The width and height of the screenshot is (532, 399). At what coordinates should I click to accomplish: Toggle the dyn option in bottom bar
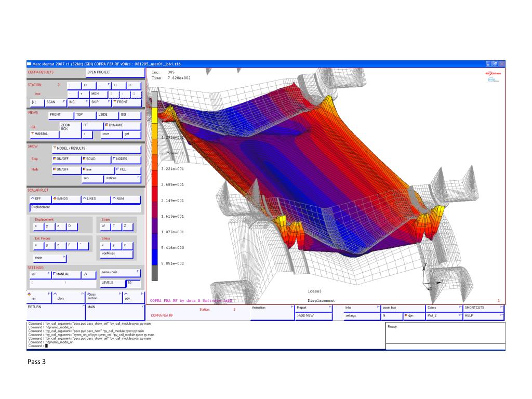[x=414, y=316]
